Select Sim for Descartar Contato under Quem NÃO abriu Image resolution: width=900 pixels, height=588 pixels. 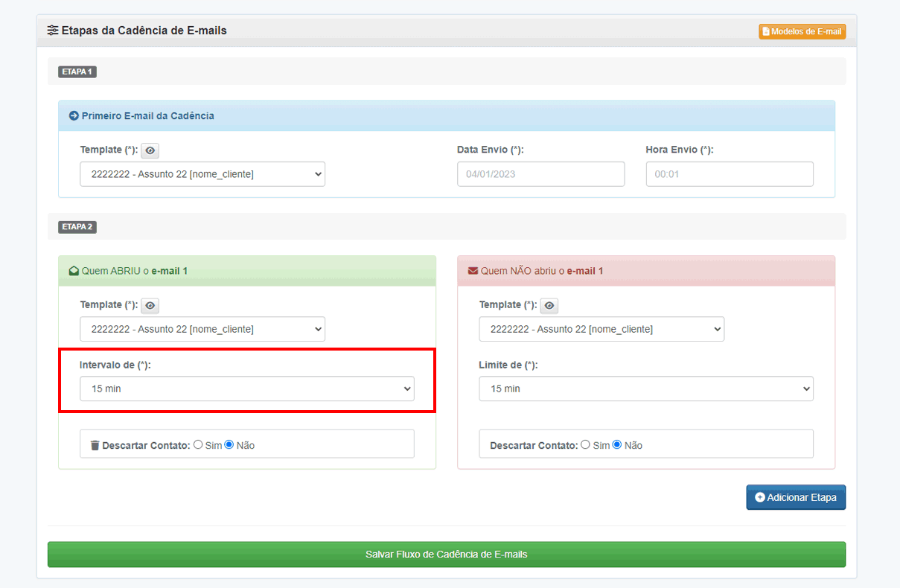[x=585, y=444]
